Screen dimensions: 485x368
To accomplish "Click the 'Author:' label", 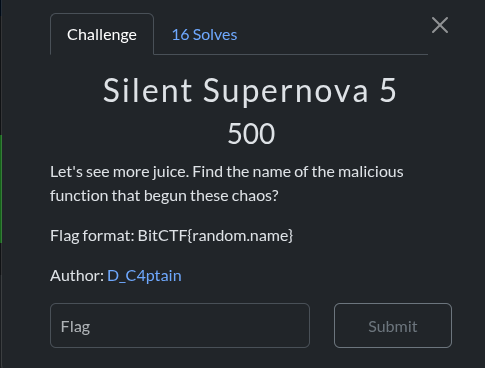I will click(77, 276).
